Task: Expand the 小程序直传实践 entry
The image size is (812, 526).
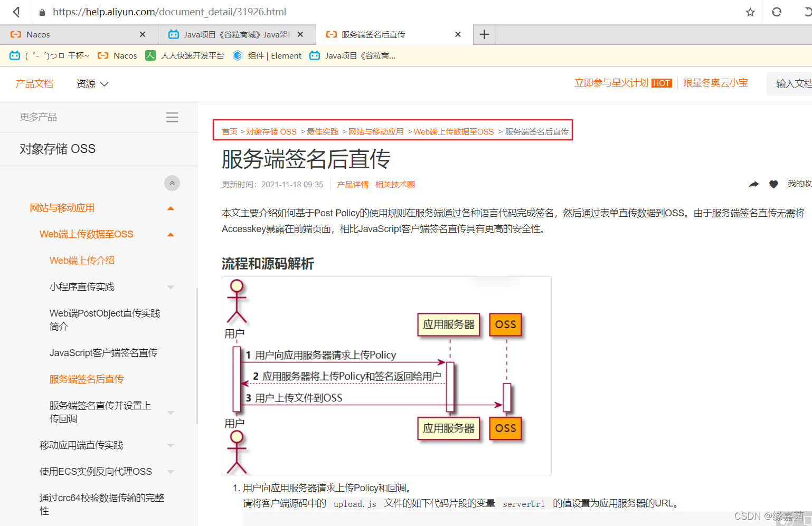Action: (171, 286)
